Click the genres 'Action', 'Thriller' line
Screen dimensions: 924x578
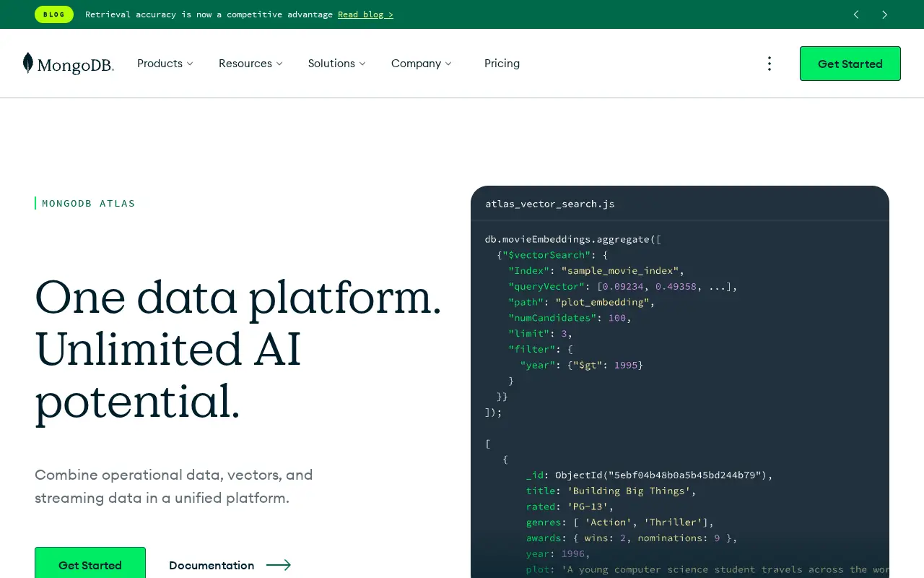point(620,522)
